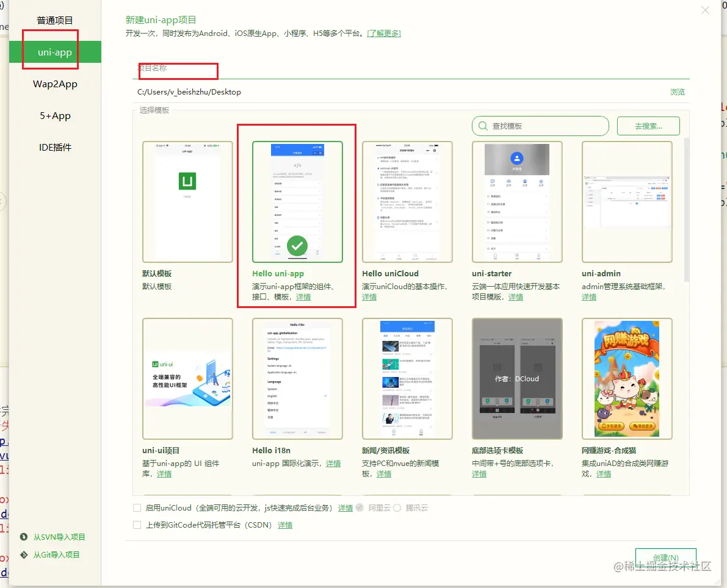Select the 阿里云 radio button
The height and width of the screenshot is (588, 727).
click(x=360, y=508)
